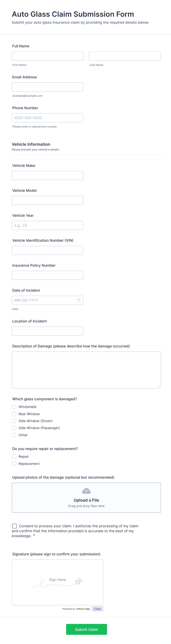Open the Jotform Sign link
The width and height of the screenshot is (171, 644).
click(x=83, y=609)
